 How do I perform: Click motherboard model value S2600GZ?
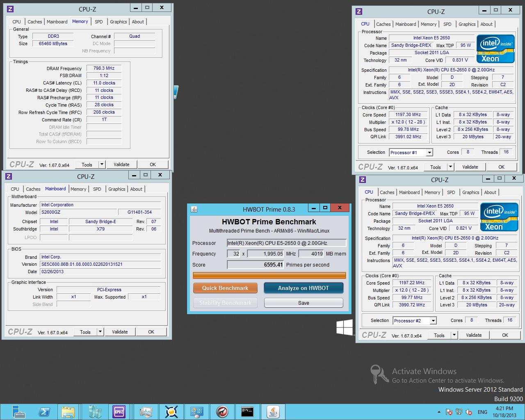(x=78, y=212)
